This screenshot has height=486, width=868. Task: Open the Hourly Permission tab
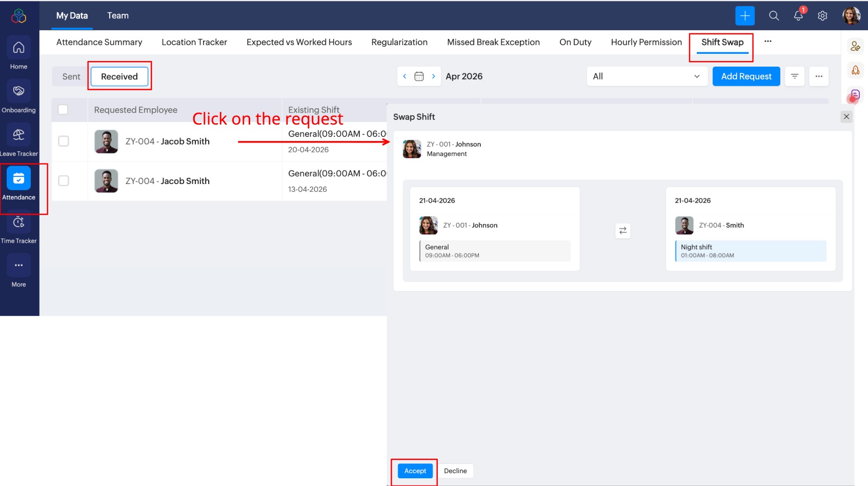point(647,42)
